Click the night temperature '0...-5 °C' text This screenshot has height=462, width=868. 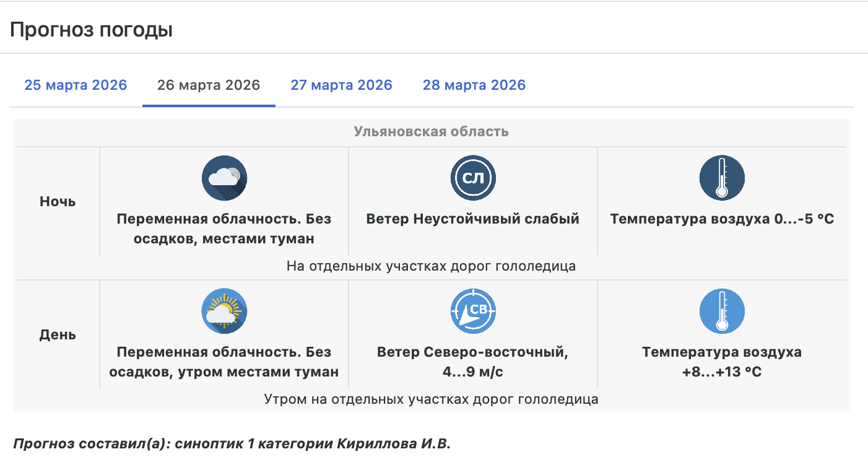722,219
